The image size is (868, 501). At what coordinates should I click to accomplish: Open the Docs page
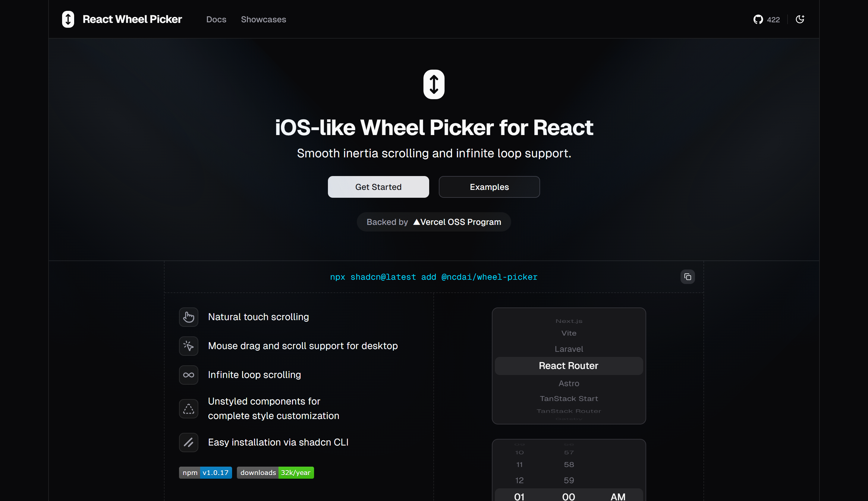click(x=216, y=19)
